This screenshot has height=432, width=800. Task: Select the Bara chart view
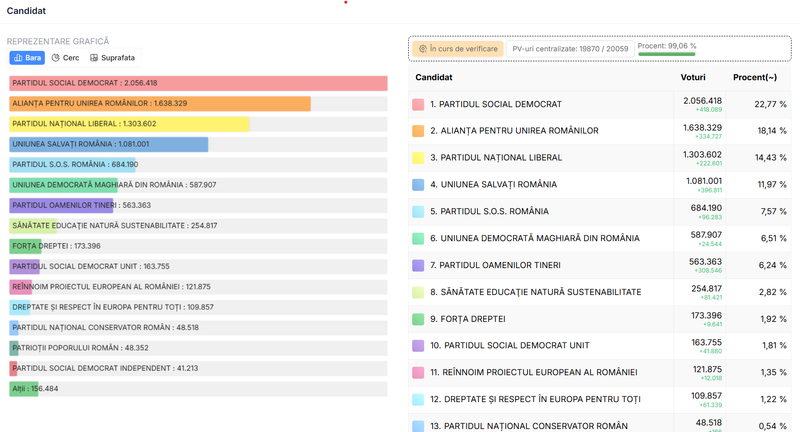click(27, 58)
